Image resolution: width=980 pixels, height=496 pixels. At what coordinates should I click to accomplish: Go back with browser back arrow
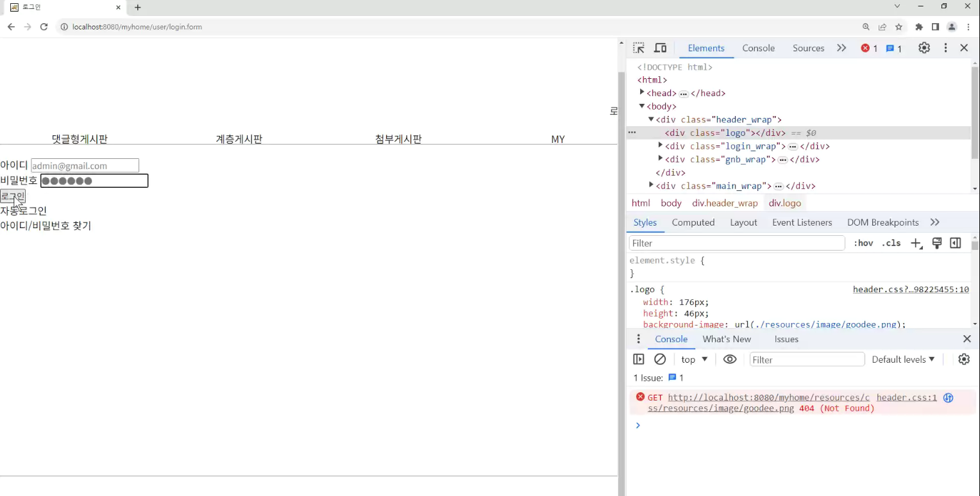click(11, 27)
